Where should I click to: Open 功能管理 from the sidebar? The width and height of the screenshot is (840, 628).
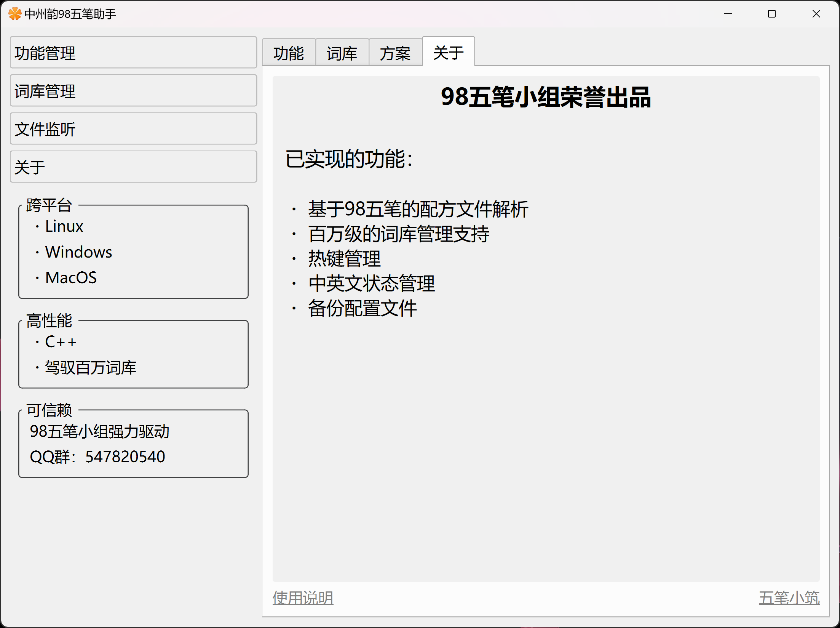(x=133, y=53)
